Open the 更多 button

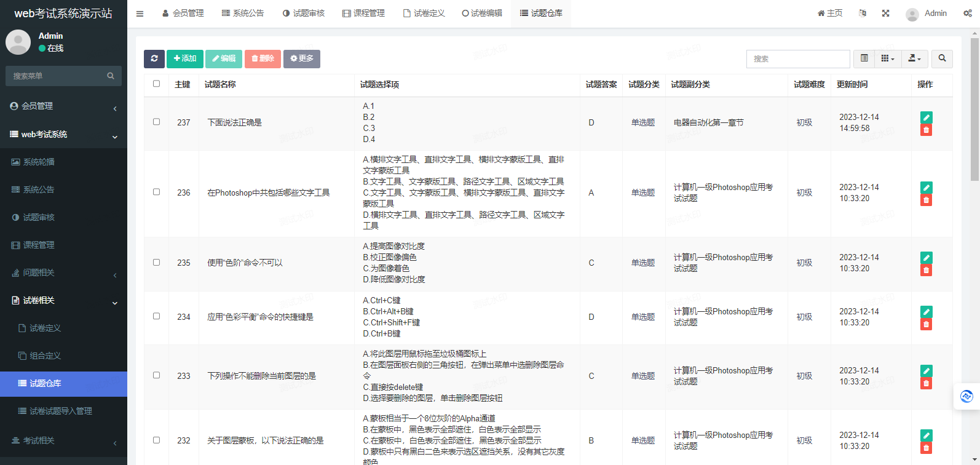[x=301, y=58]
